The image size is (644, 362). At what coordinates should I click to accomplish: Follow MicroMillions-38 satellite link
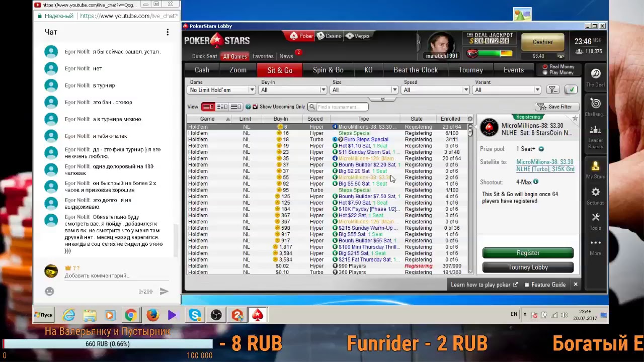(x=545, y=165)
